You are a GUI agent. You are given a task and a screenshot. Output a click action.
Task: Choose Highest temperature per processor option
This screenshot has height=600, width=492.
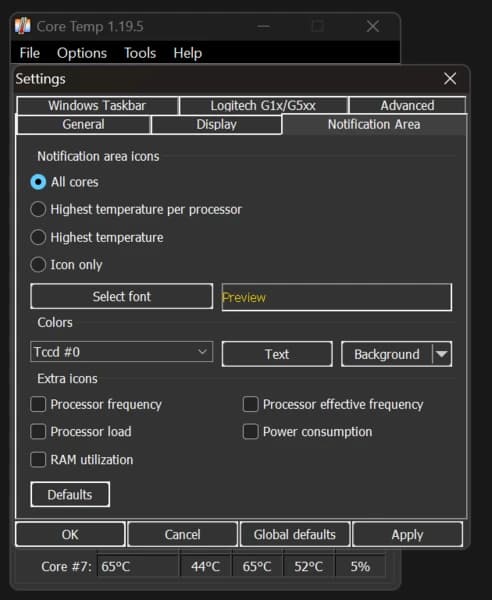[x=38, y=209]
